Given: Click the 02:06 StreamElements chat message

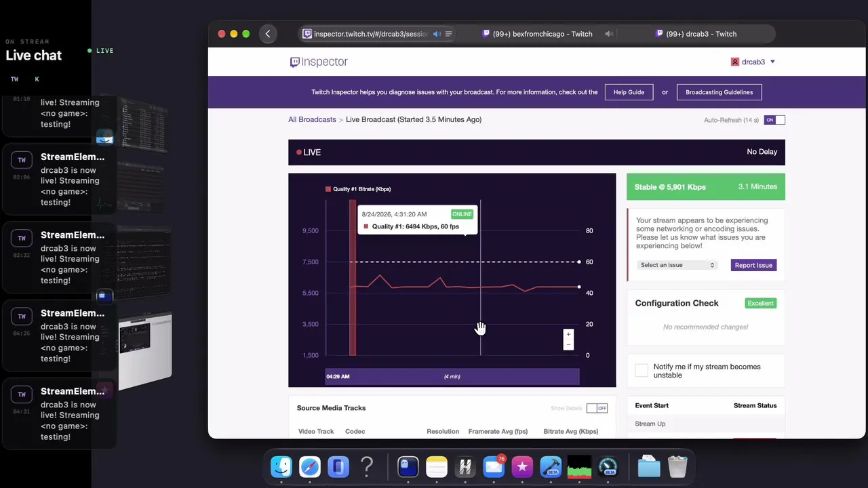Looking at the screenshot, I should pos(60,179).
